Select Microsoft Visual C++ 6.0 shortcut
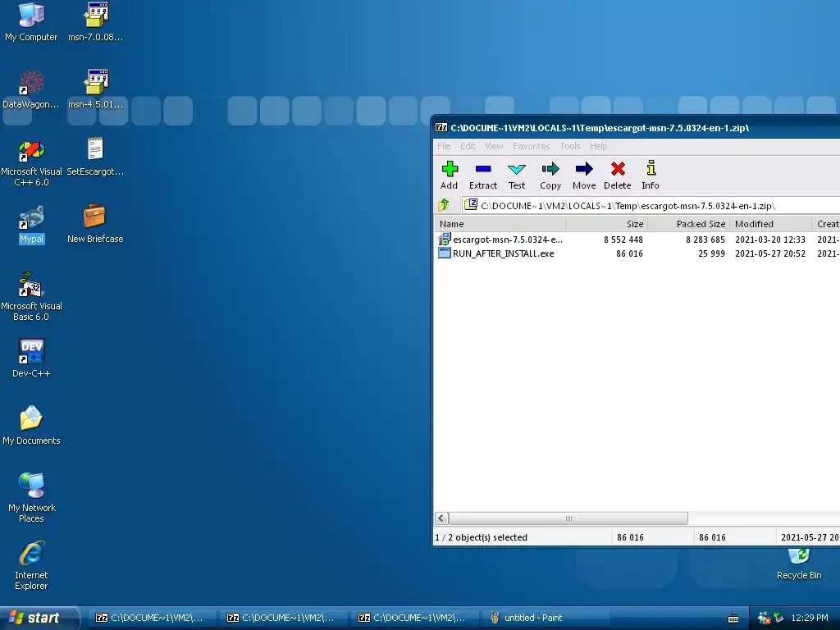 coord(31,162)
